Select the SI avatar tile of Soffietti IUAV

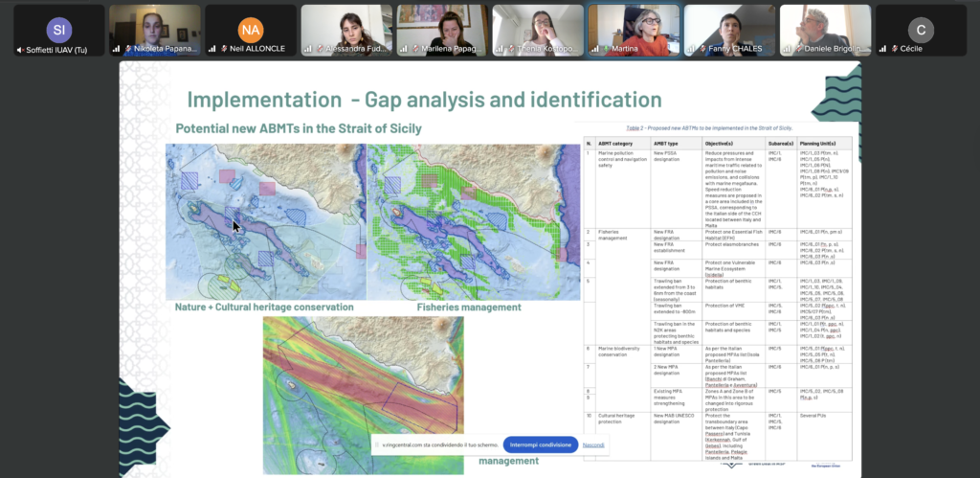tap(58, 28)
